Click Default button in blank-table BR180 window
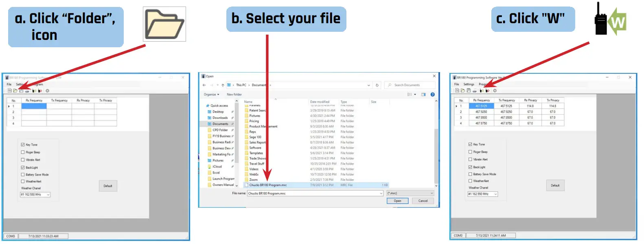The image size is (644, 244). [x=108, y=186]
